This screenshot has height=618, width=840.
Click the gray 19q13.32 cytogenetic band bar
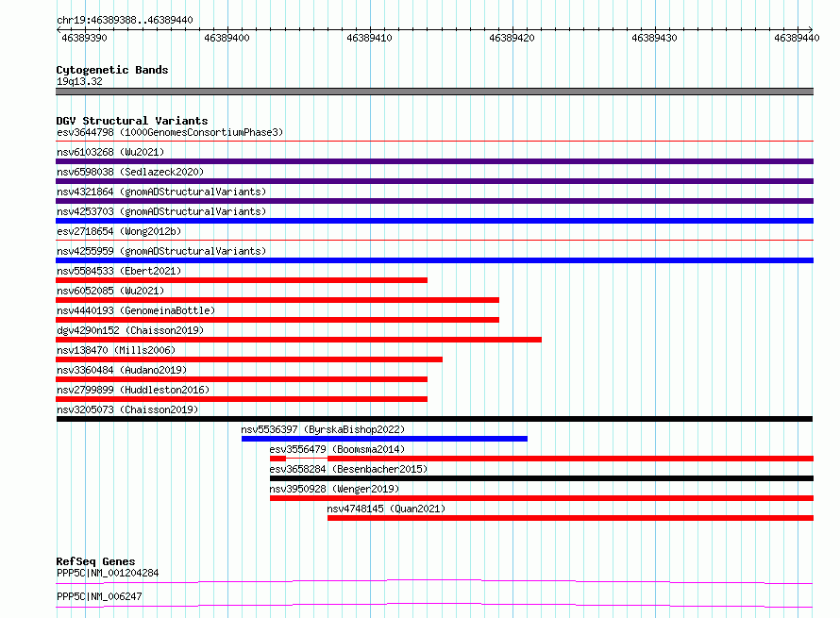click(x=434, y=92)
